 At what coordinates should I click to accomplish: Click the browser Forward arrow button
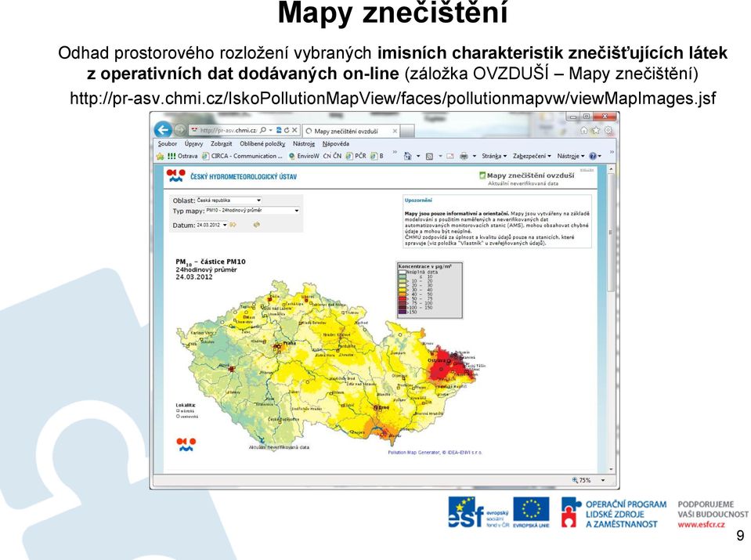pos(179,130)
